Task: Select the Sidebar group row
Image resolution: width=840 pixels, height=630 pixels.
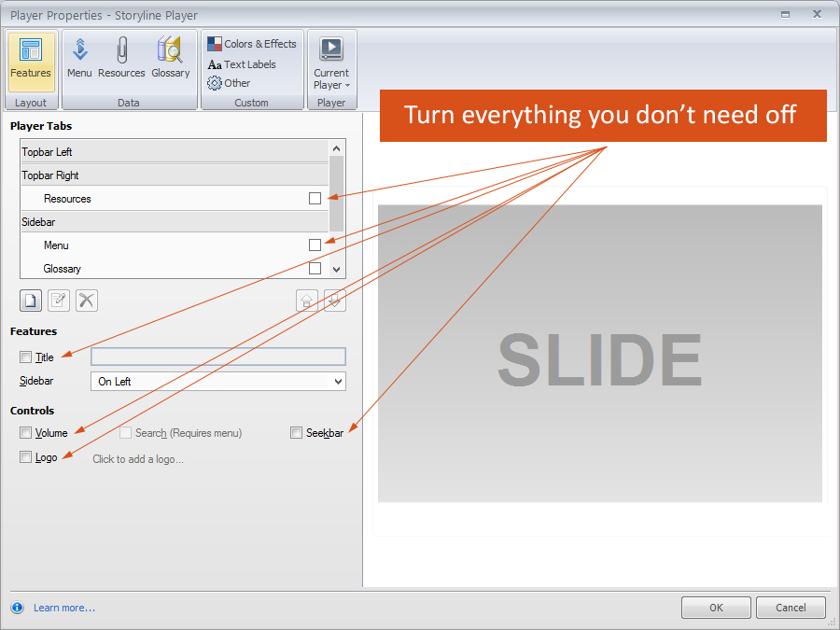Action: point(175,222)
